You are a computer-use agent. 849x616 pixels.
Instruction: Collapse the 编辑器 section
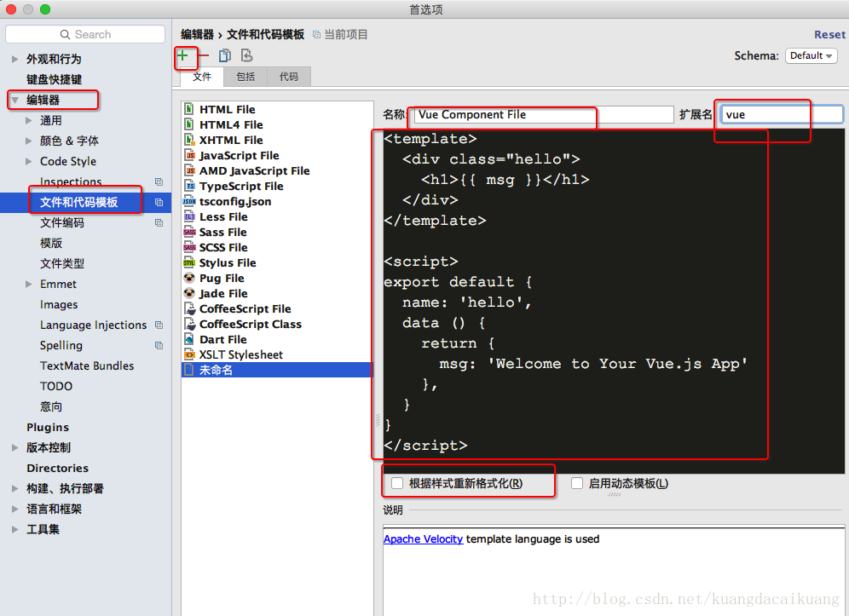coord(15,100)
